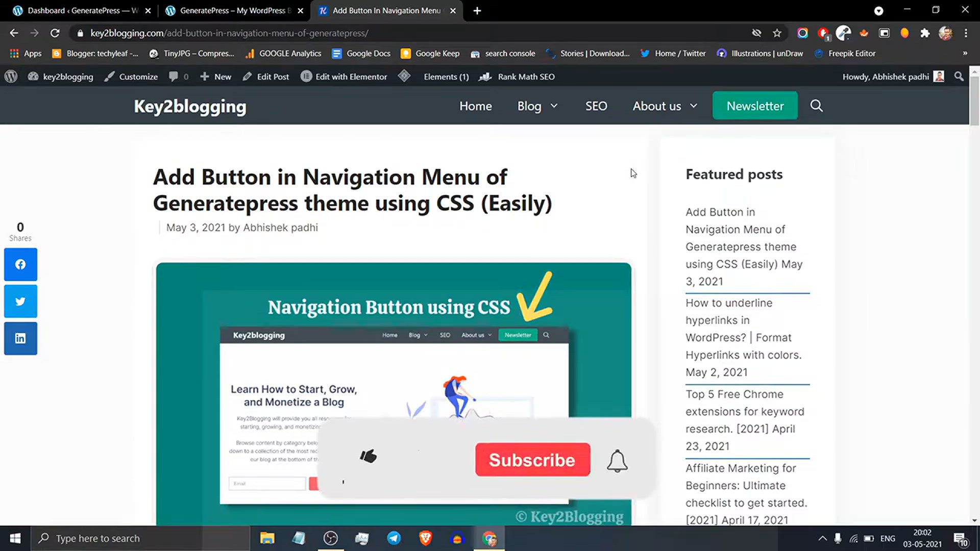Click the notification bell icon
Viewport: 980px width, 551px height.
pyautogui.click(x=617, y=461)
